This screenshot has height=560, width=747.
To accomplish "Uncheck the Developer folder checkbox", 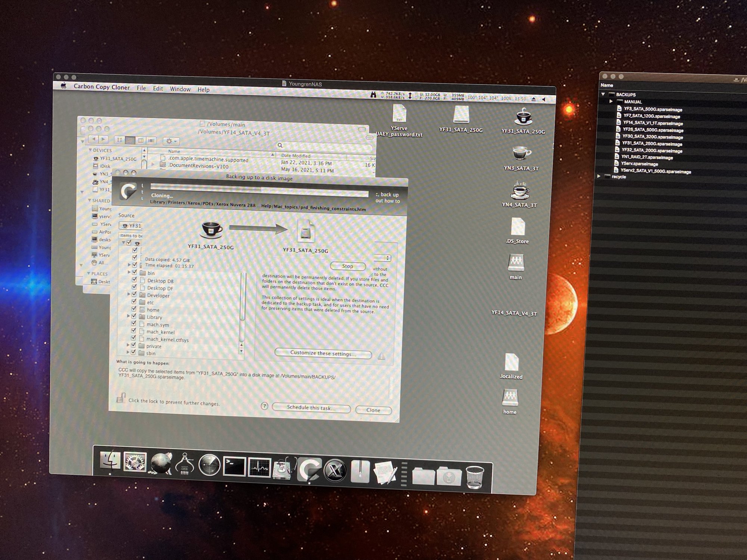I will click(x=134, y=294).
